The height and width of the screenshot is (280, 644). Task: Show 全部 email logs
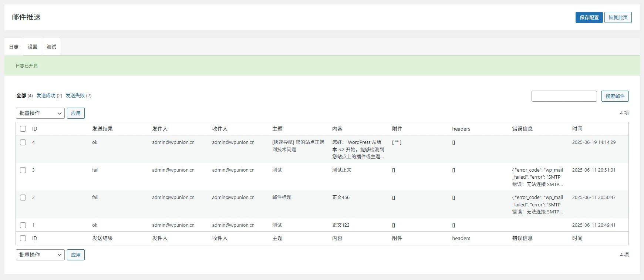click(21, 95)
